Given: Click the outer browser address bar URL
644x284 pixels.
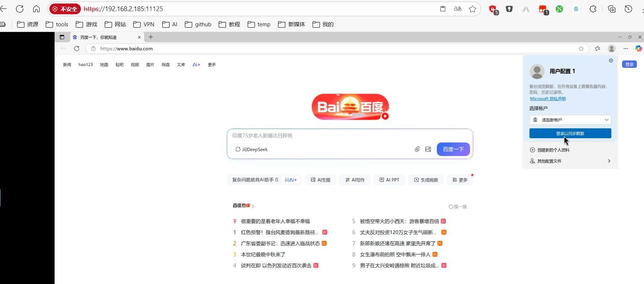Looking at the screenshot, I should click(123, 9).
